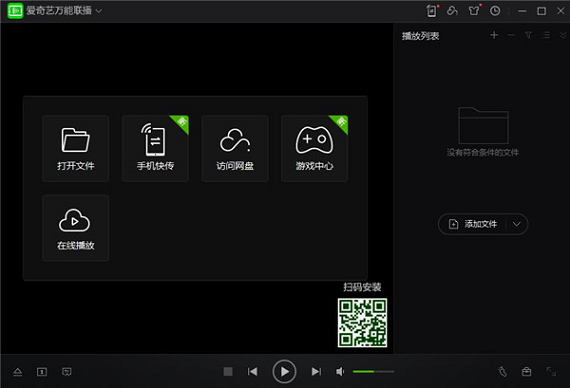Click the 扫码安装 QR code
570x388 pixels.
pyautogui.click(x=362, y=323)
